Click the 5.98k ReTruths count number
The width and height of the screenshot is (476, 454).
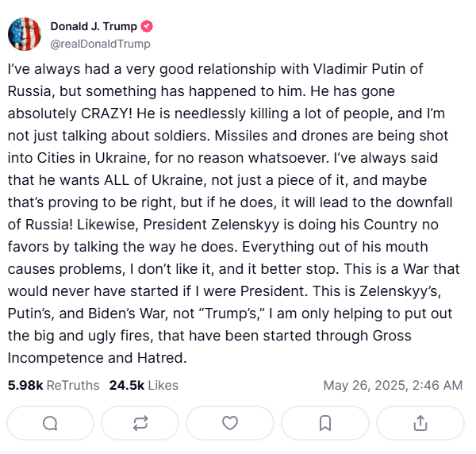click(x=25, y=385)
